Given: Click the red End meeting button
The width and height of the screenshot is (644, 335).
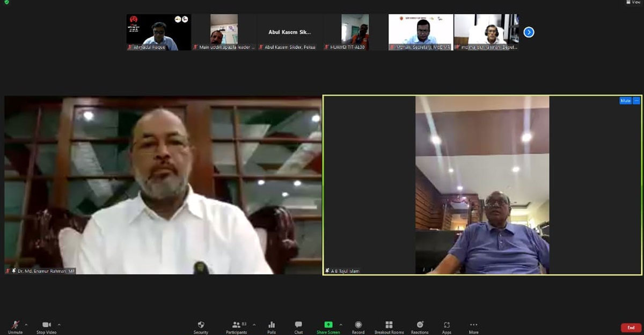Looking at the screenshot, I should pyautogui.click(x=631, y=328).
